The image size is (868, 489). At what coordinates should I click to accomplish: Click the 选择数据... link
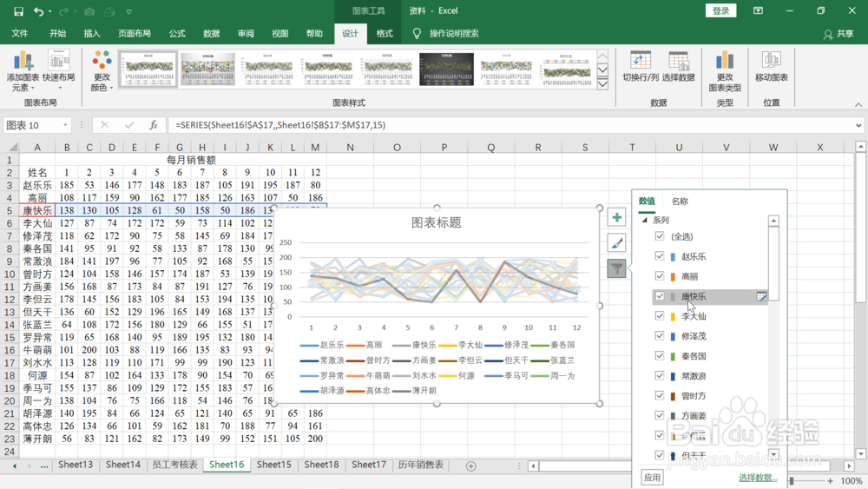758,478
